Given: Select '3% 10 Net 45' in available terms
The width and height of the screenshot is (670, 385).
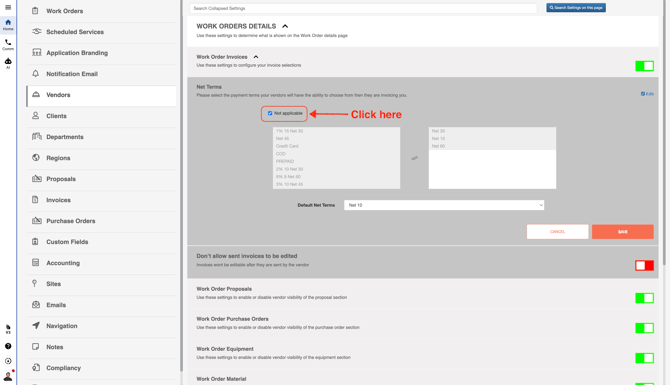Looking at the screenshot, I should [336, 184].
